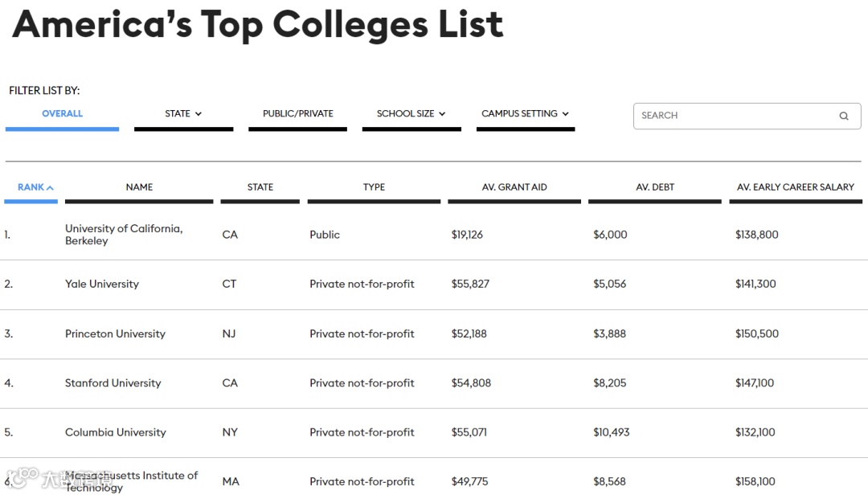Sort by the State column header
The width and height of the screenshot is (868, 495).
(x=260, y=187)
